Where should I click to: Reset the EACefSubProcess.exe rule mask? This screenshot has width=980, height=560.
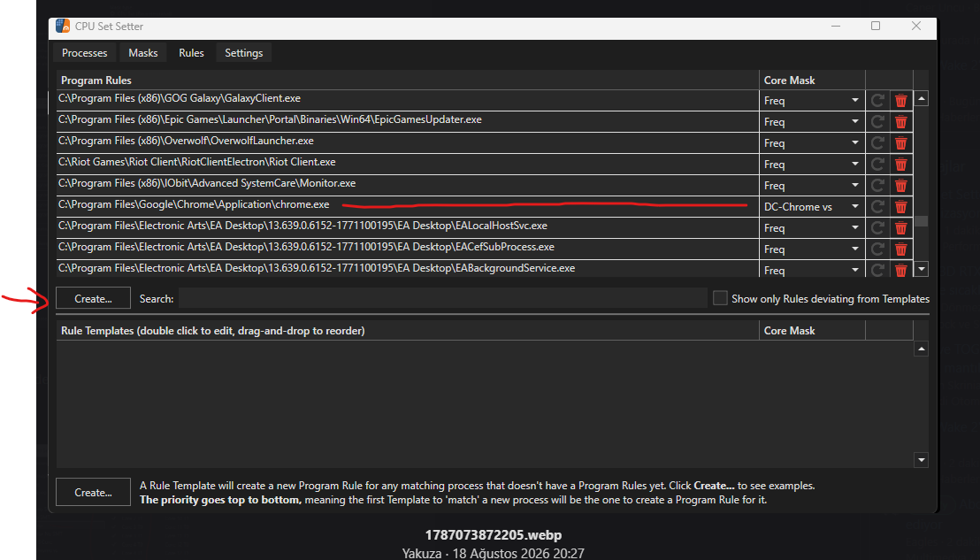click(x=877, y=249)
